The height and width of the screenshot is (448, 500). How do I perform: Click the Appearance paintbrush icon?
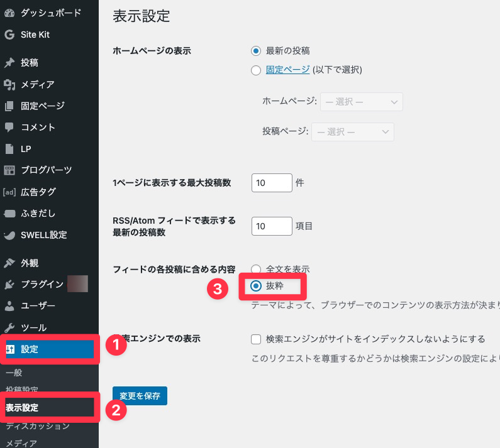coord(9,263)
